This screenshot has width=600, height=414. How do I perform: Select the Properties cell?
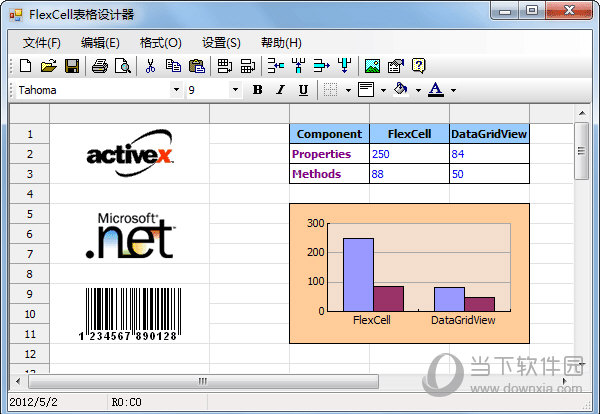pos(329,154)
